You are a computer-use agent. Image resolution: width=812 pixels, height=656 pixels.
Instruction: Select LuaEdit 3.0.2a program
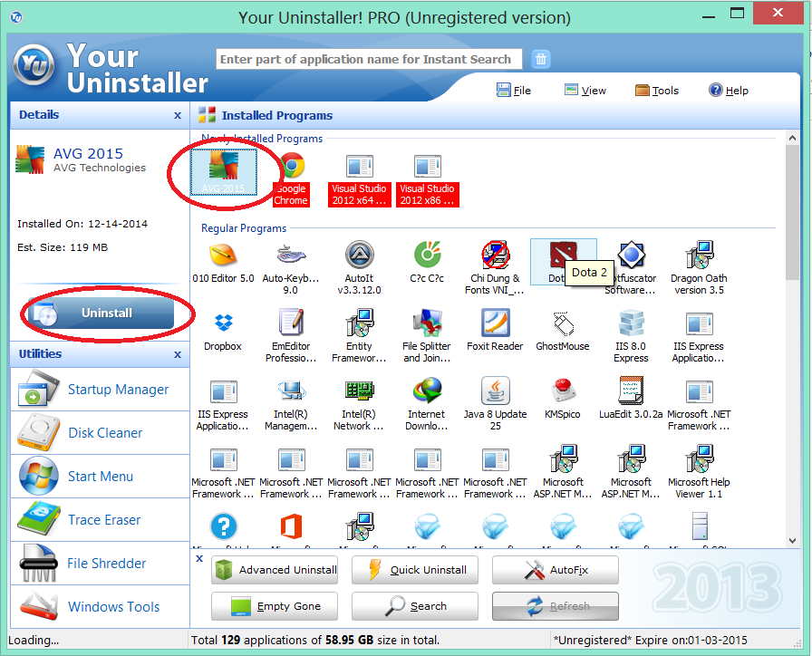point(631,399)
